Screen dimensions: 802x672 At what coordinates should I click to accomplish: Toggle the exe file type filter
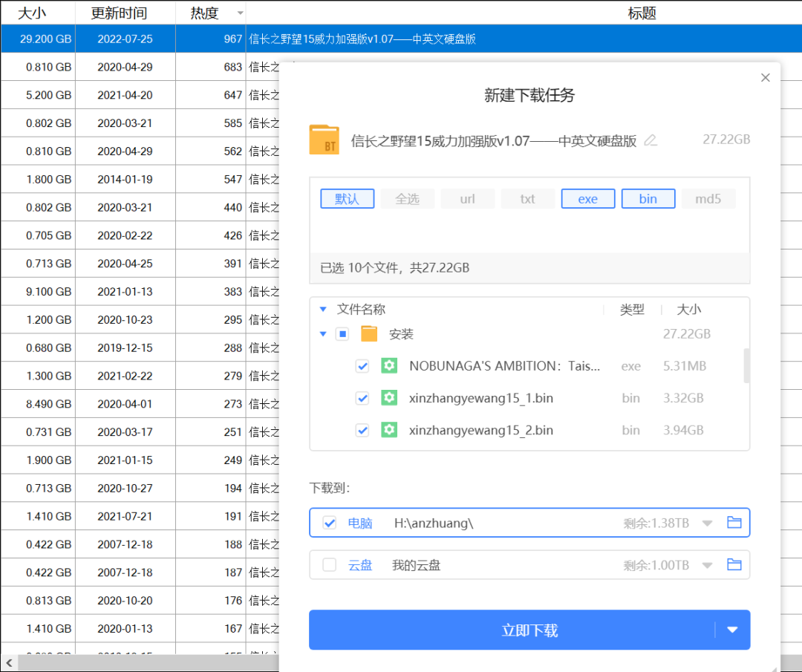587,198
